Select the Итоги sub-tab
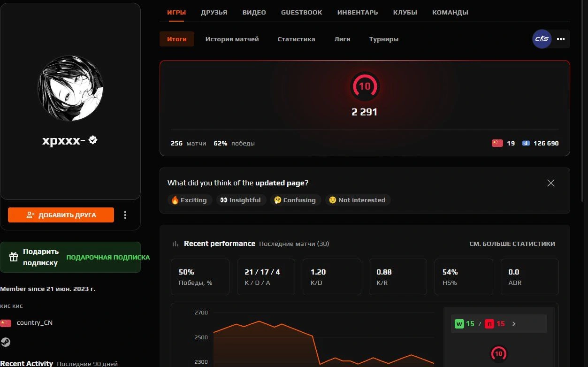 177,39
